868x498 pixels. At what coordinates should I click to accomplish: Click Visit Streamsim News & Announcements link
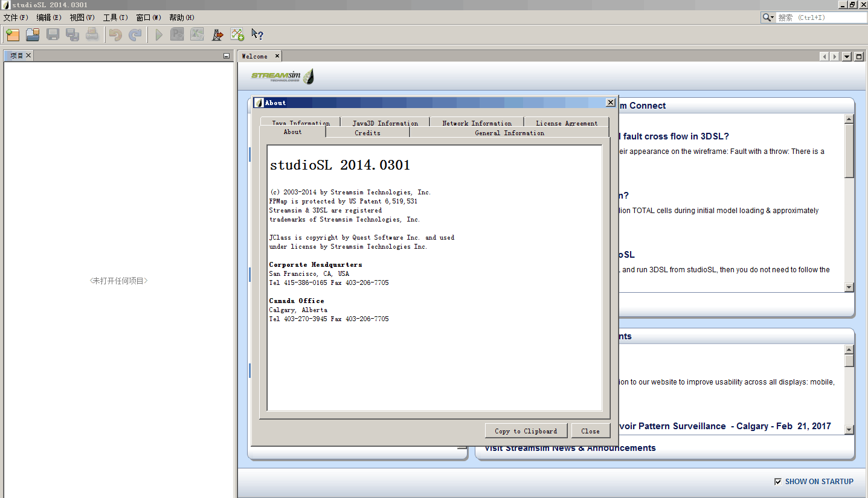pos(570,448)
